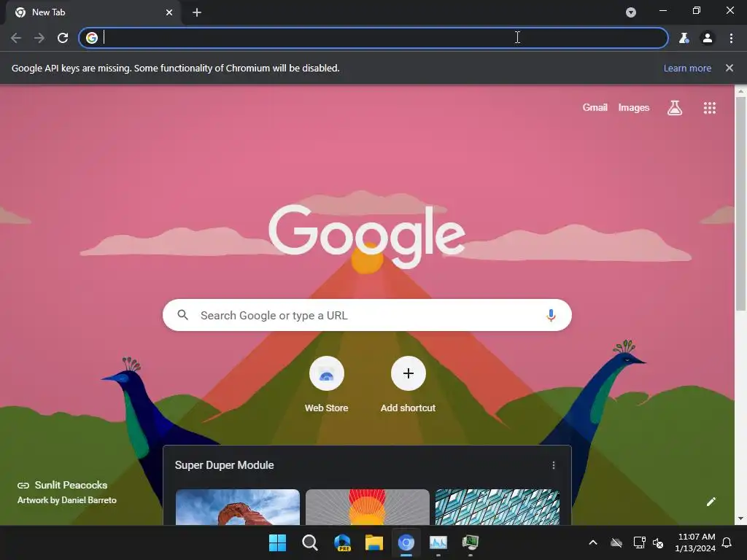Image resolution: width=747 pixels, height=560 pixels.
Task: Open the performance chart app in taskbar
Action: [x=438, y=542]
